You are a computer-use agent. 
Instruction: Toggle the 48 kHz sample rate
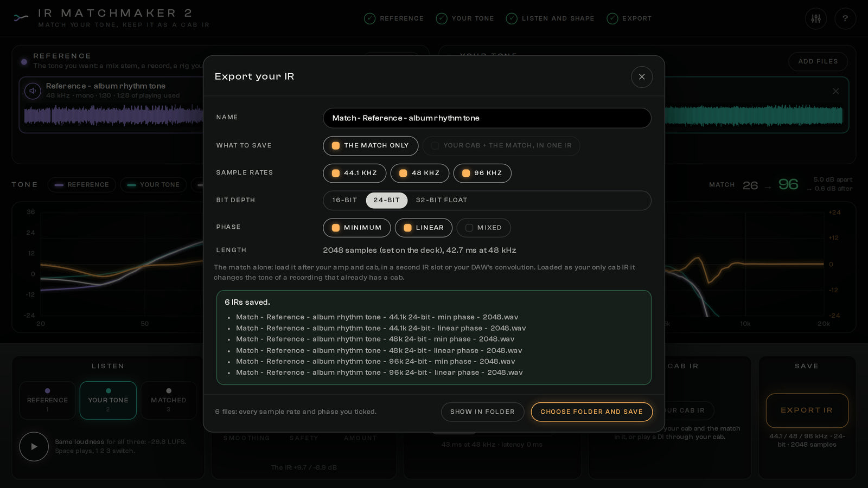[420, 173]
